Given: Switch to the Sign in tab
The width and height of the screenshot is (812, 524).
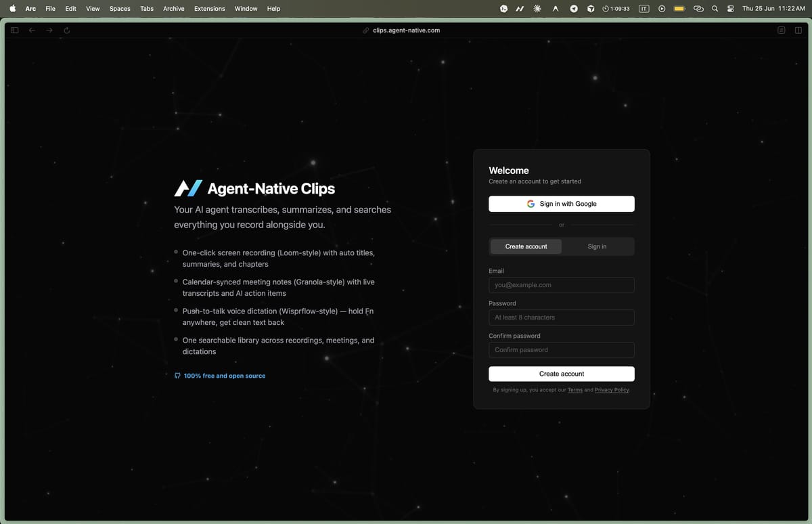Looking at the screenshot, I should coord(597,246).
